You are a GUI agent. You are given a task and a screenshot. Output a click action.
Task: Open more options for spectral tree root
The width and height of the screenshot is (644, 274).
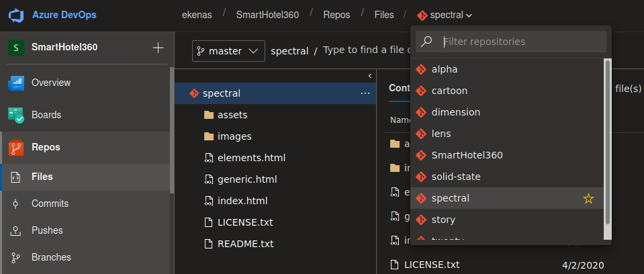coord(365,93)
